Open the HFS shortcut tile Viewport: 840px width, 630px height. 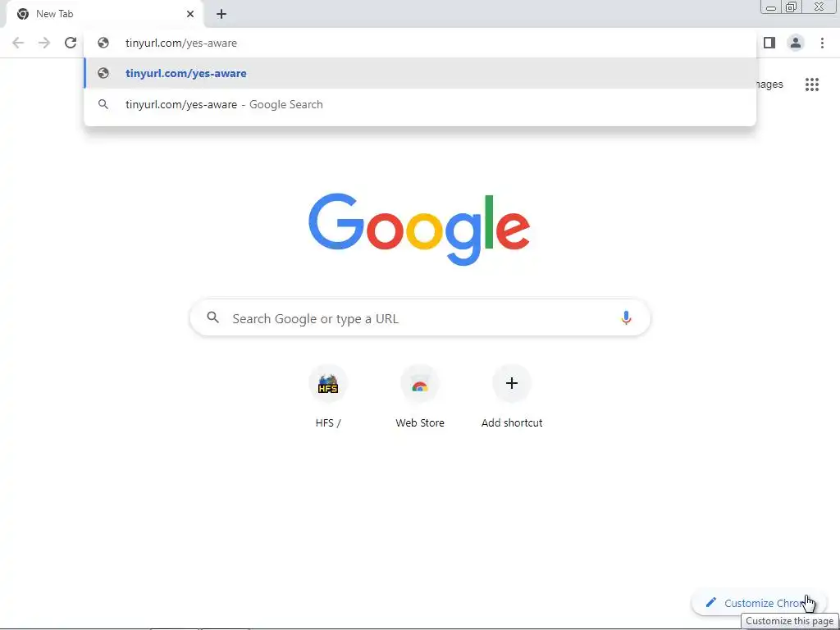point(328,384)
